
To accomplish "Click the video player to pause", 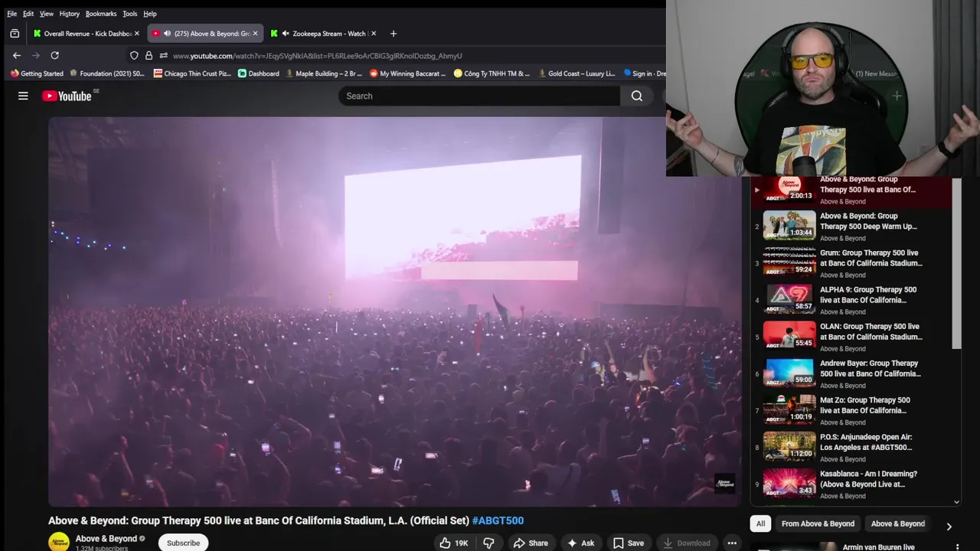I will (394, 311).
